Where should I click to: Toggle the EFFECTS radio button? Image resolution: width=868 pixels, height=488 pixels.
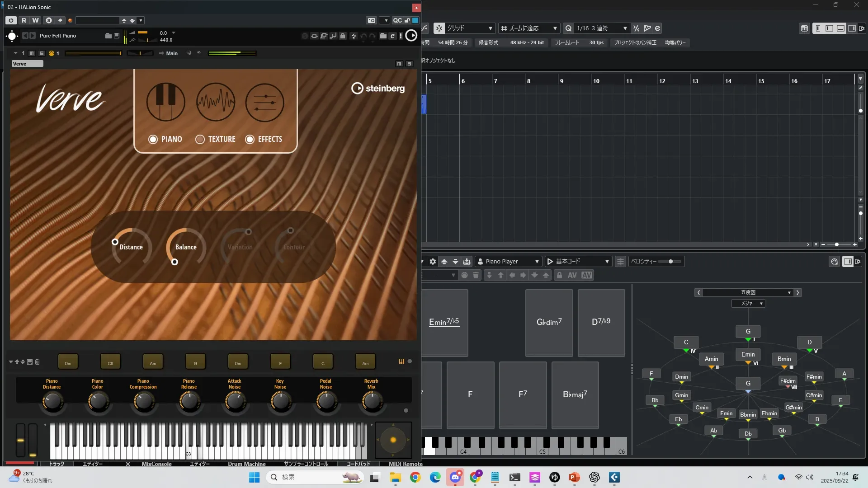(x=250, y=139)
